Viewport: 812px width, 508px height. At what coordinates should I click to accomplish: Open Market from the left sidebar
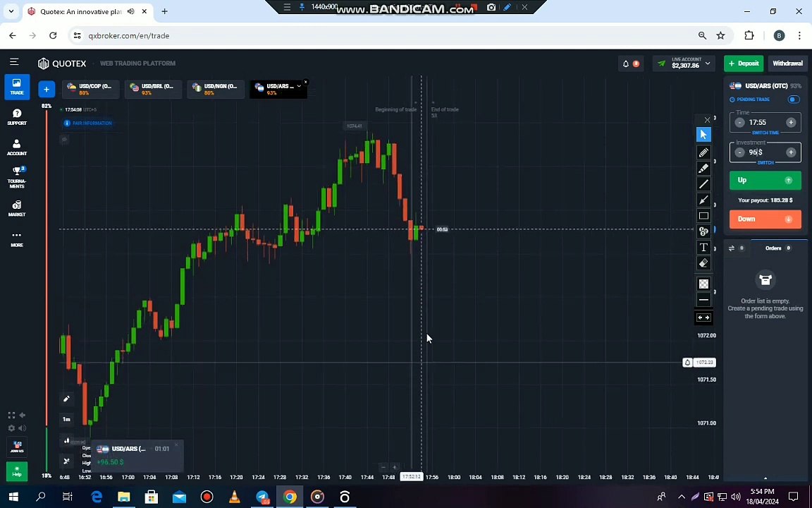[x=17, y=208]
